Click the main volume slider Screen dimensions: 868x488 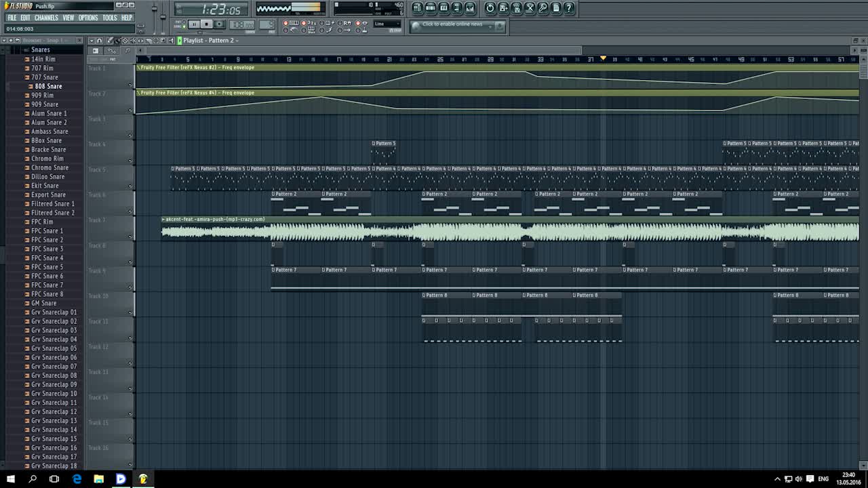(x=154, y=10)
